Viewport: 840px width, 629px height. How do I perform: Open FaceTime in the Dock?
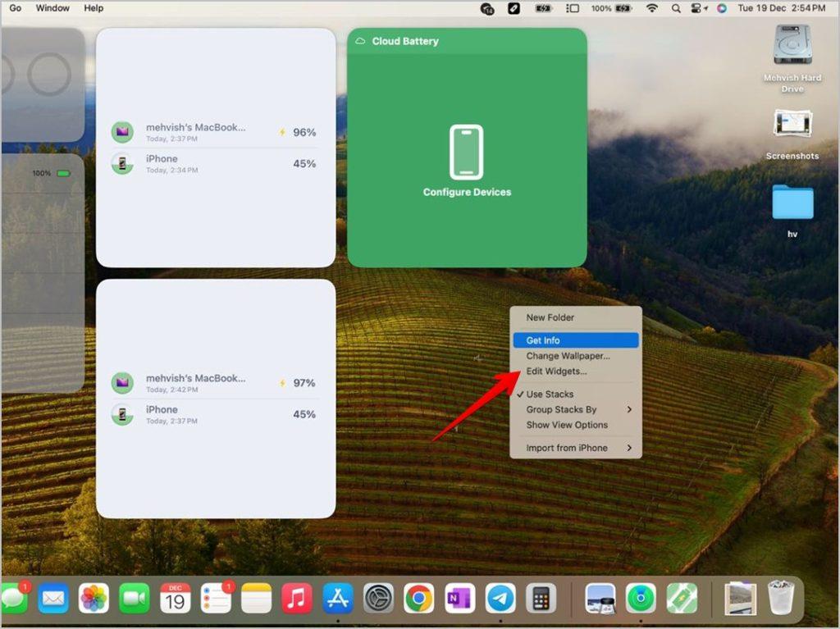135,598
